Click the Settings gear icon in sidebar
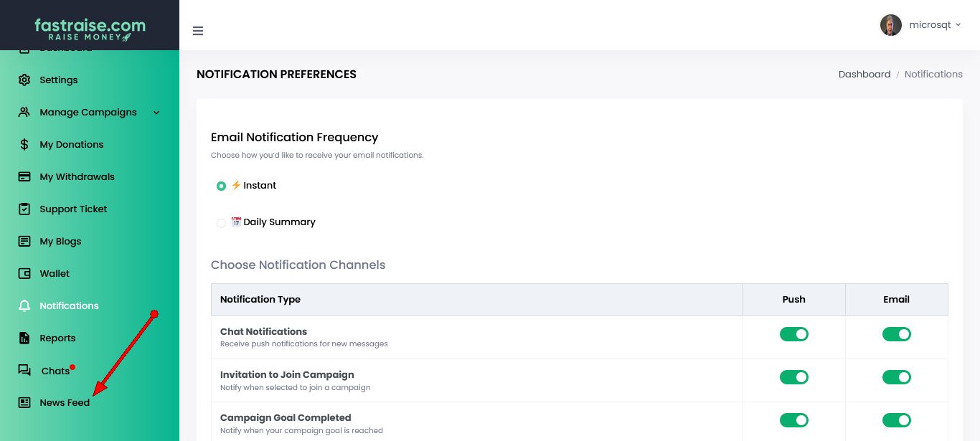Viewport: 980px width, 441px height. [24, 80]
